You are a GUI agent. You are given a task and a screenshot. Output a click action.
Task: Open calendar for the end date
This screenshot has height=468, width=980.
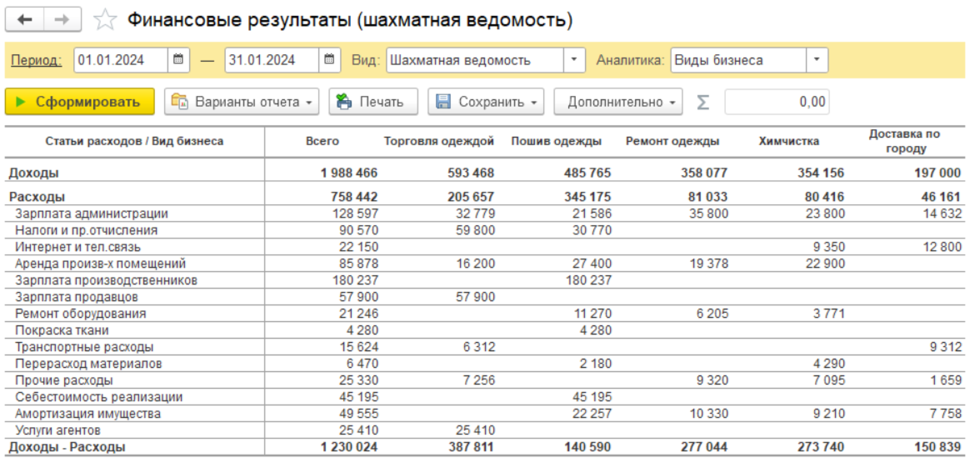coord(329,59)
